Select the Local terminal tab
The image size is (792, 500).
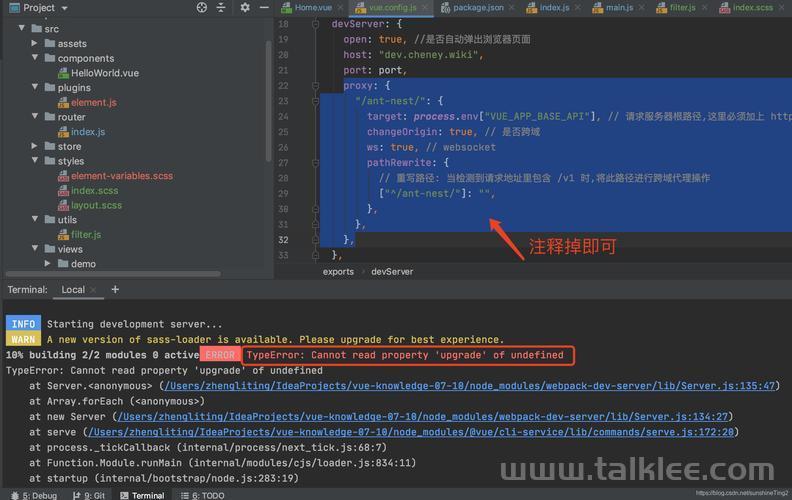point(73,289)
